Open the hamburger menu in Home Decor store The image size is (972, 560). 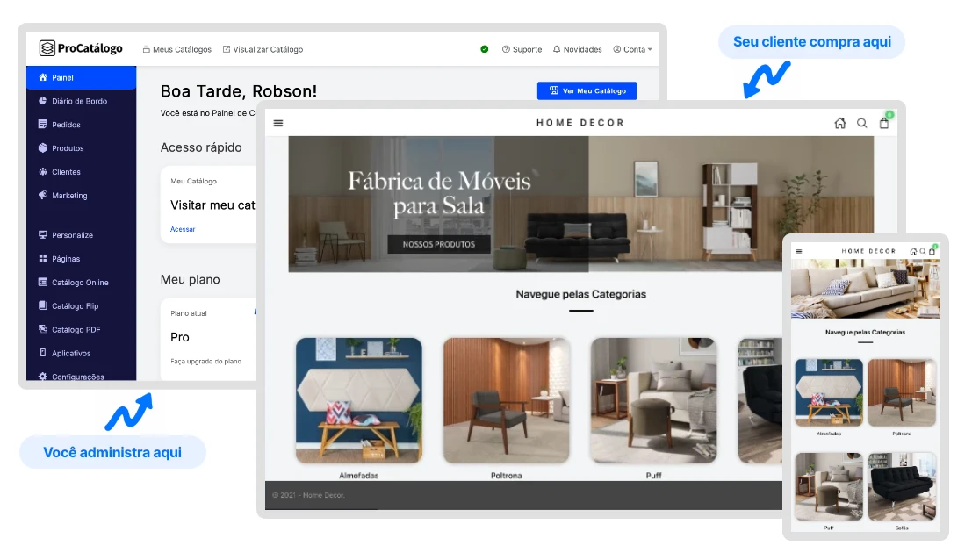[x=278, y=123]
